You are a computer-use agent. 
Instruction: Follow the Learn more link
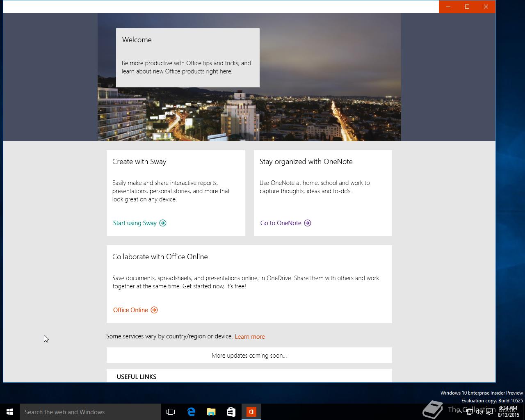click(250, 336)
